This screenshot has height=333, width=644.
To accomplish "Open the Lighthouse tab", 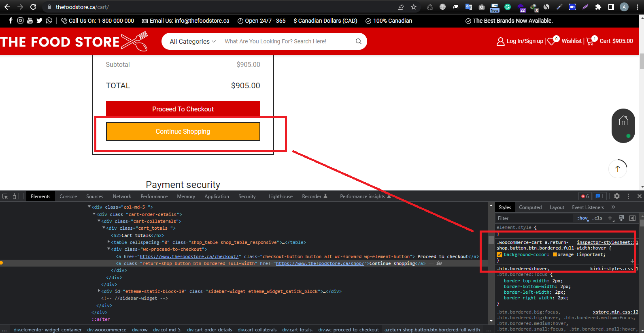I will [281, 196].
